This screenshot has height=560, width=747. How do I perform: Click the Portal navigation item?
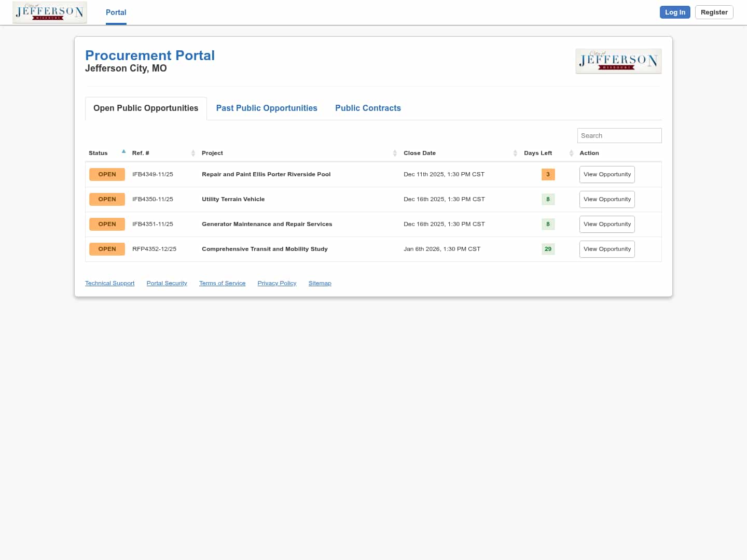point(116,12)
